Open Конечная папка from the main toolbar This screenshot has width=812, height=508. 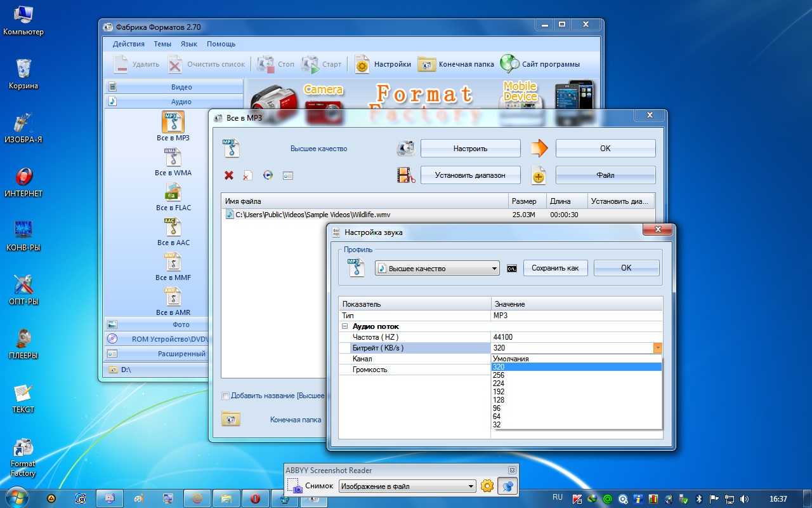point(456,64)
